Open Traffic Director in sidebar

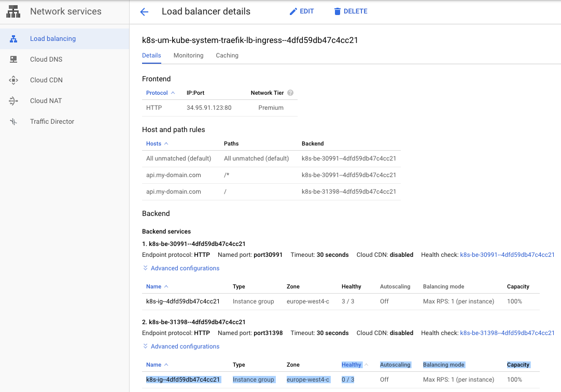tap(52, 122)
